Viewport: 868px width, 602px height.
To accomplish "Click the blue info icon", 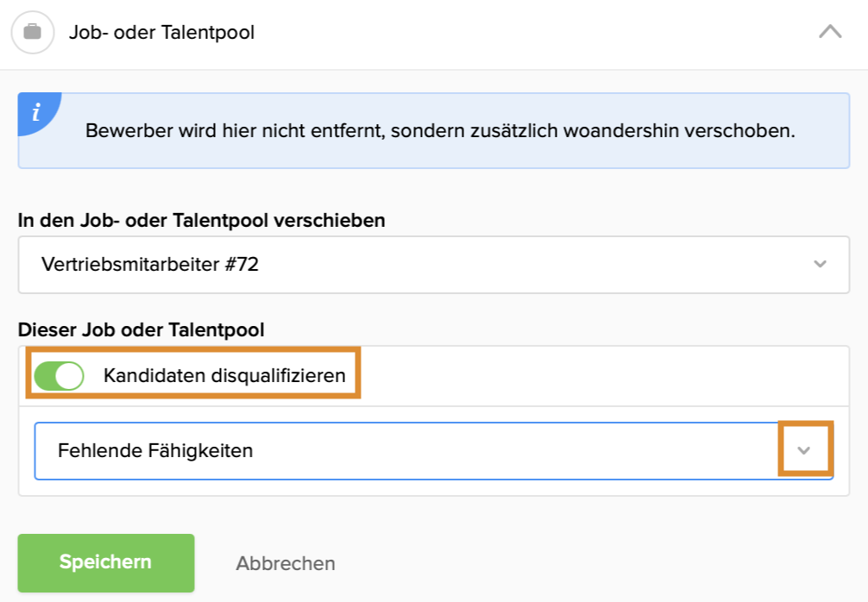I will [x=36, y=112].
